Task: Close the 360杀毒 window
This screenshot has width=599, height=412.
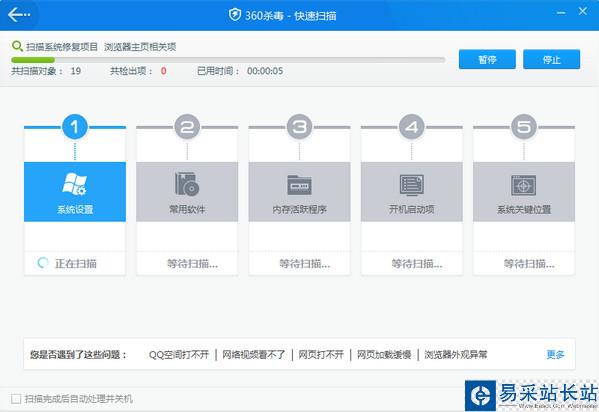Action: pyautogui.click(x=583, y=11)
